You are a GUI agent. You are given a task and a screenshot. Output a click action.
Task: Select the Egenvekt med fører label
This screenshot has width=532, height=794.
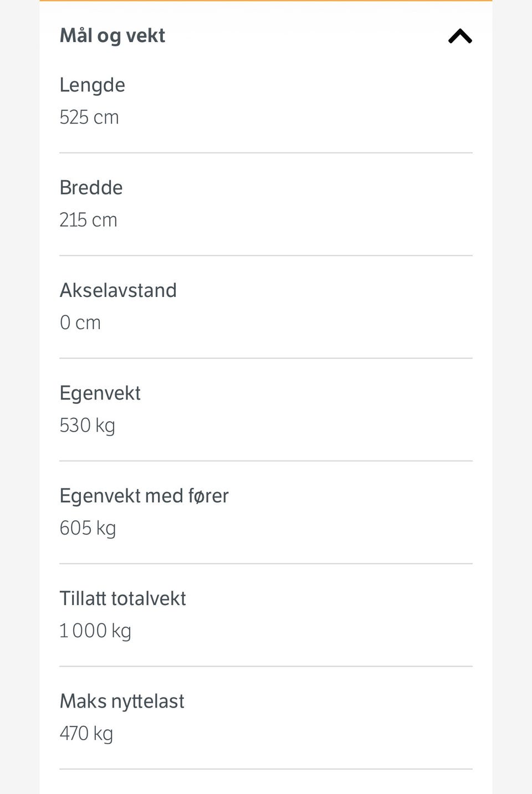coord(144,495)
